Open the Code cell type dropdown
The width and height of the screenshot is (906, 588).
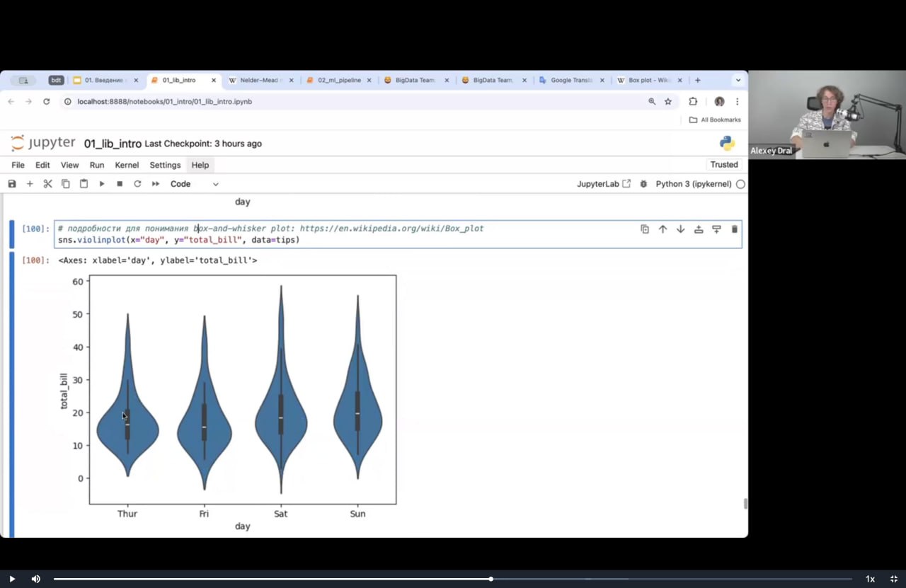coord(195,184)
